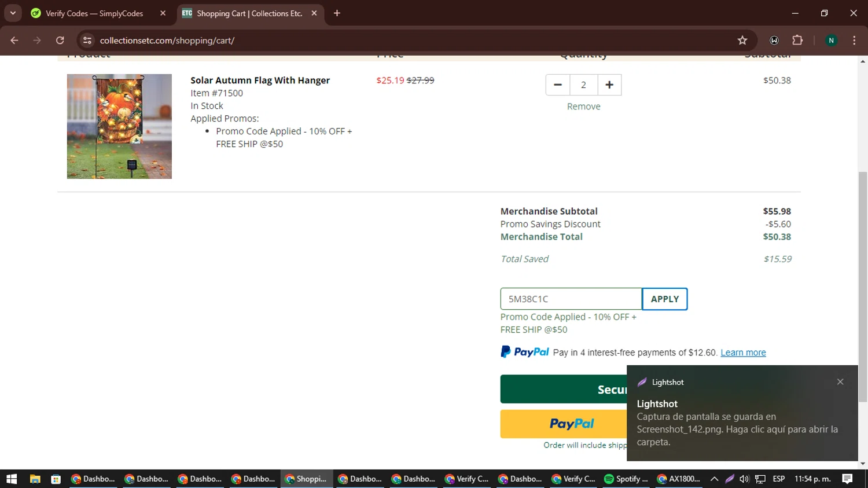This screenshot has height=488, width=868.
Task: Open Spotify from the taskbar
Action: (626, 479)
